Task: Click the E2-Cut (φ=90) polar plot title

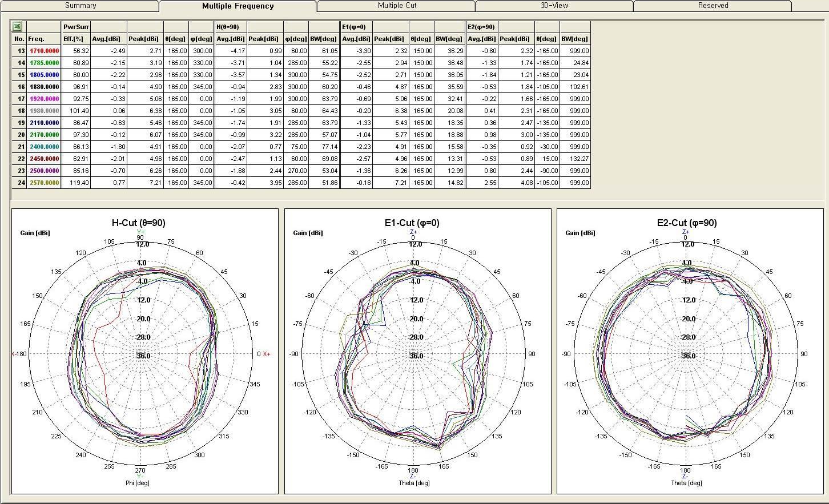Action: [687, 223]
